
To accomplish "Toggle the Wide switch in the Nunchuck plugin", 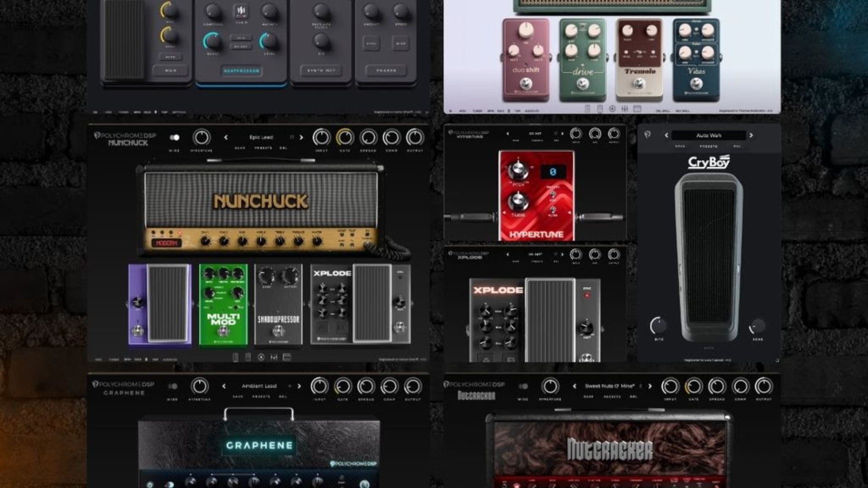I will 175,137.
